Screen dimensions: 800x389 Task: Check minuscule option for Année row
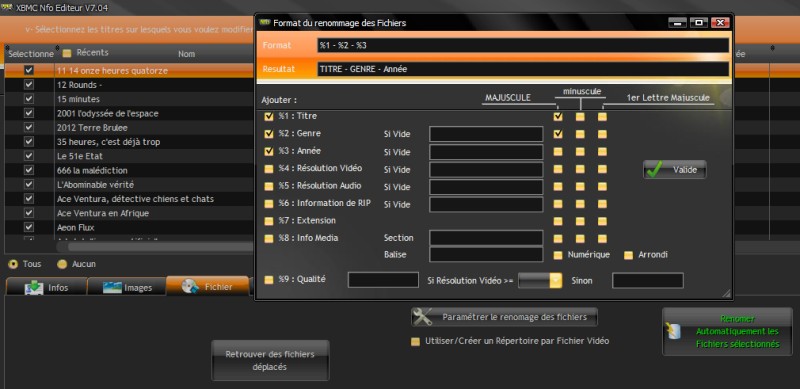(x=580, y=152)
